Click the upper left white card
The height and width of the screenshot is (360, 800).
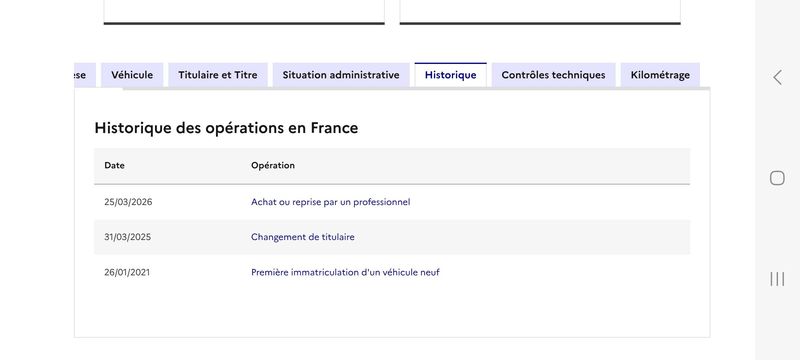(244, 12)
